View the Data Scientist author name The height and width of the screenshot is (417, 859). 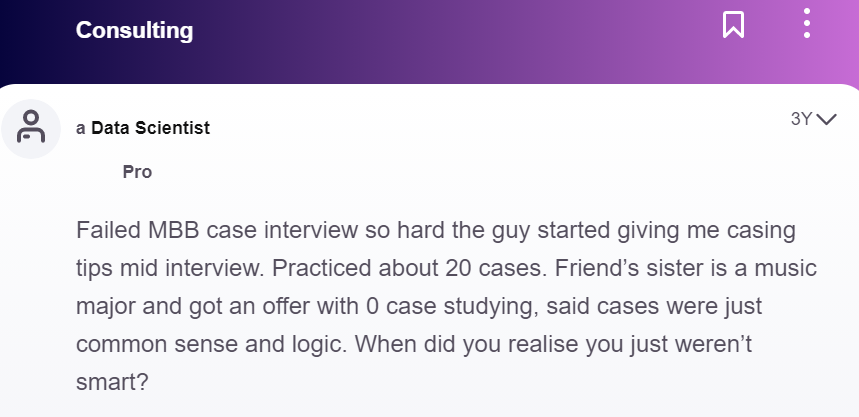[x=150, y=128]
